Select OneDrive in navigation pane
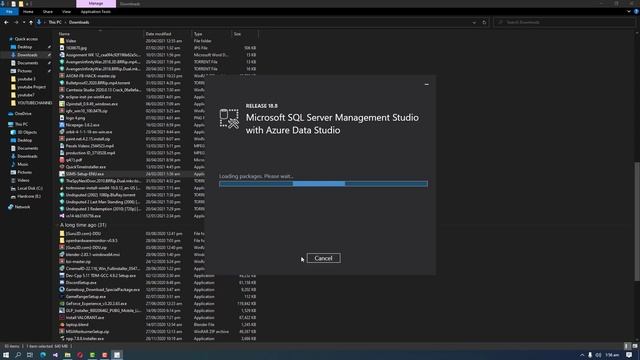This screenshot has width=640, height=360. (23, 114)
